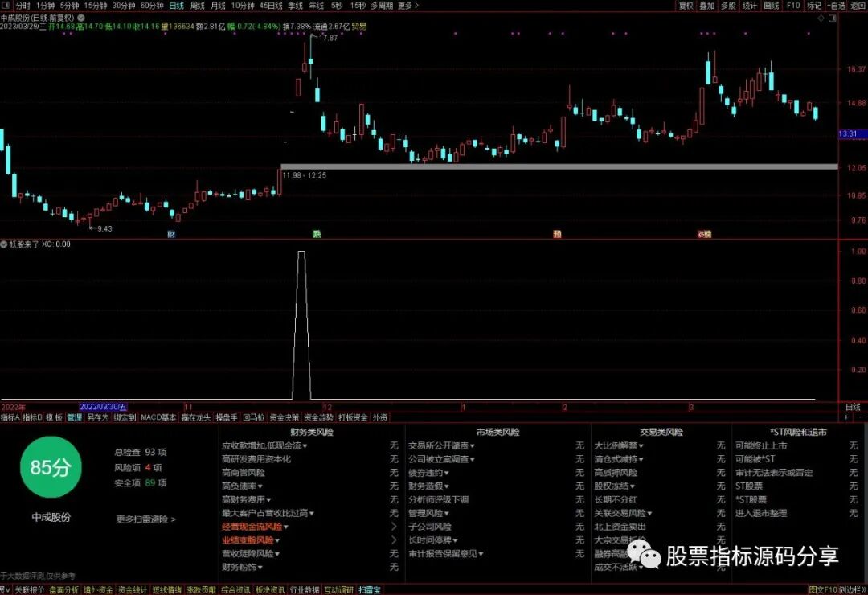Click the 2022/09/30 date label
The width and height of the screenshot is (868, 595).
[104, 407]
